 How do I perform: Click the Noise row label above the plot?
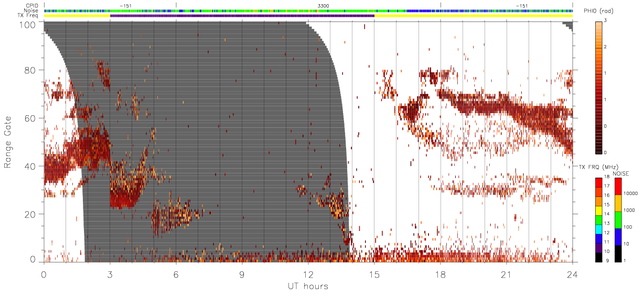(32, 10)
